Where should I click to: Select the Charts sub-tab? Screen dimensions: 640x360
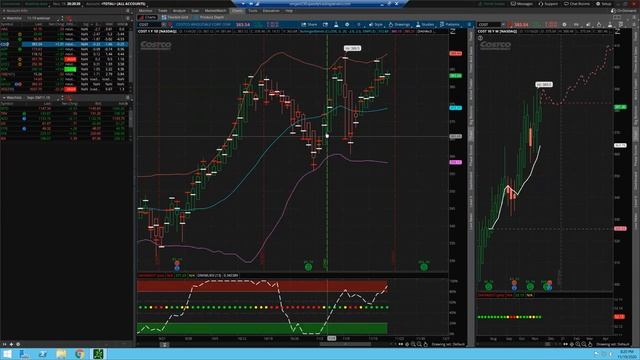coord(148,17)
